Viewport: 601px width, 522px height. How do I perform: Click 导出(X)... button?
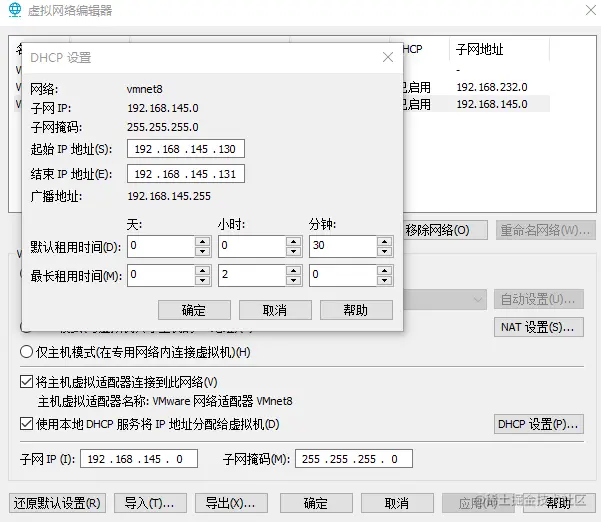point(231,503)
